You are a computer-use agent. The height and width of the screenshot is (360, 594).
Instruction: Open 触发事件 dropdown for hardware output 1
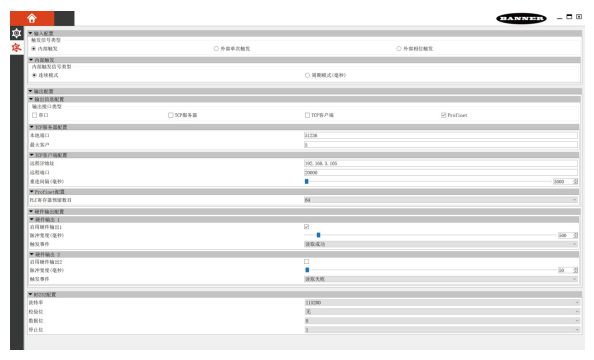[x=441, y=244]
